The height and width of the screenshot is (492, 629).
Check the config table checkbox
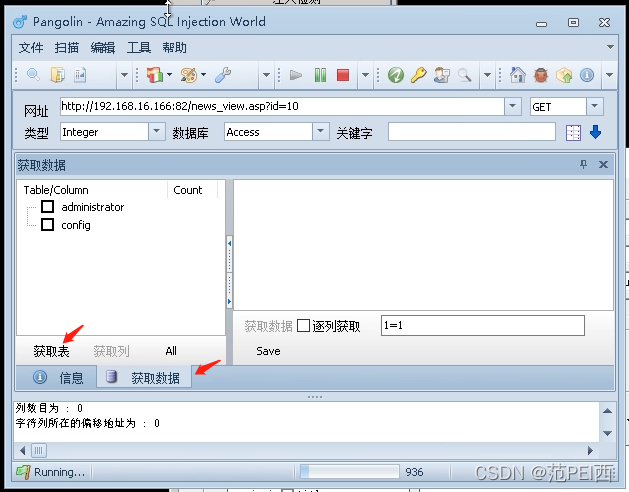(x=47, y=224)
